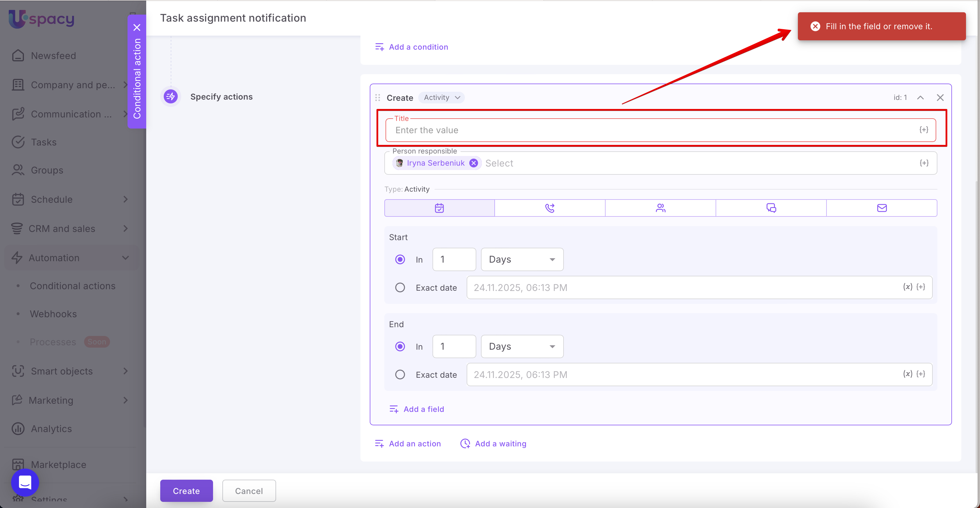This screenshot has width=980, height=508.
Task: Select the meeting activity type icon
Action: pyautogui.click(x=660, y=208)
